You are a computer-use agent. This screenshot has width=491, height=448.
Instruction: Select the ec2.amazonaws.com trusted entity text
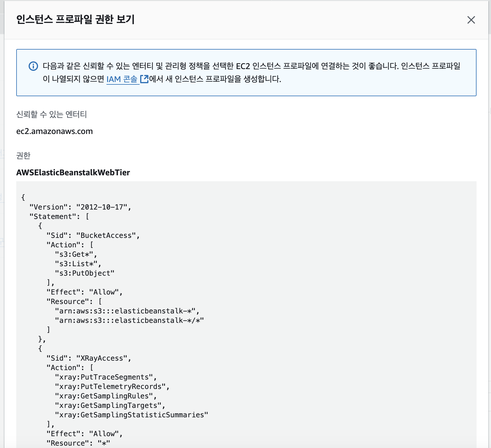pyautogui.click(x=55, y=131)
